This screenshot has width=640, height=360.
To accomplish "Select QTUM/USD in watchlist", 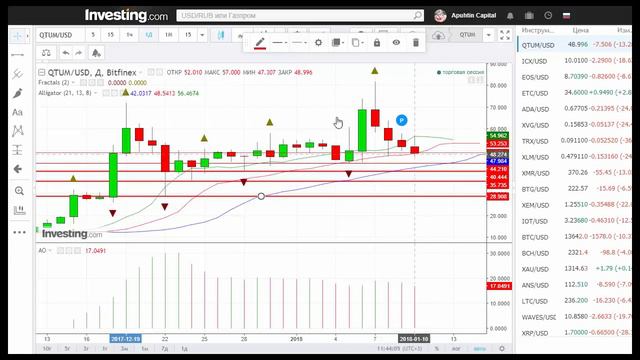I will coord(575,44).
